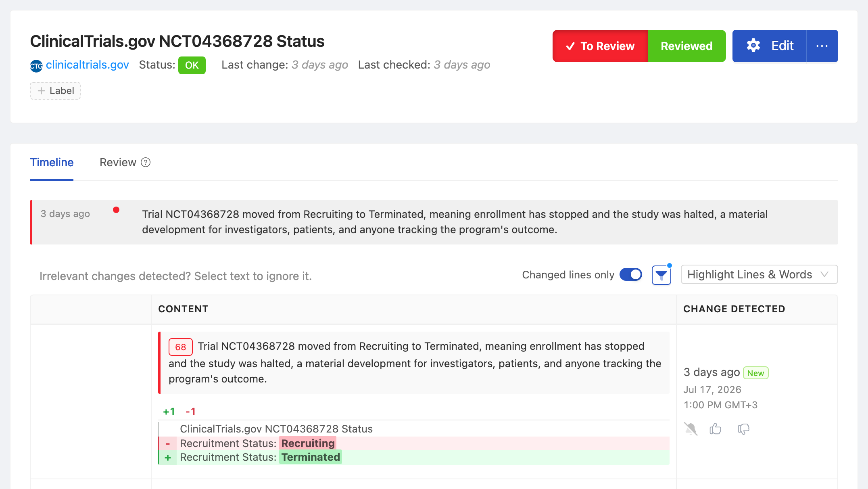
Task: Click the 1:00 PM GMT+3 time text
Action: tap(720, 405)
